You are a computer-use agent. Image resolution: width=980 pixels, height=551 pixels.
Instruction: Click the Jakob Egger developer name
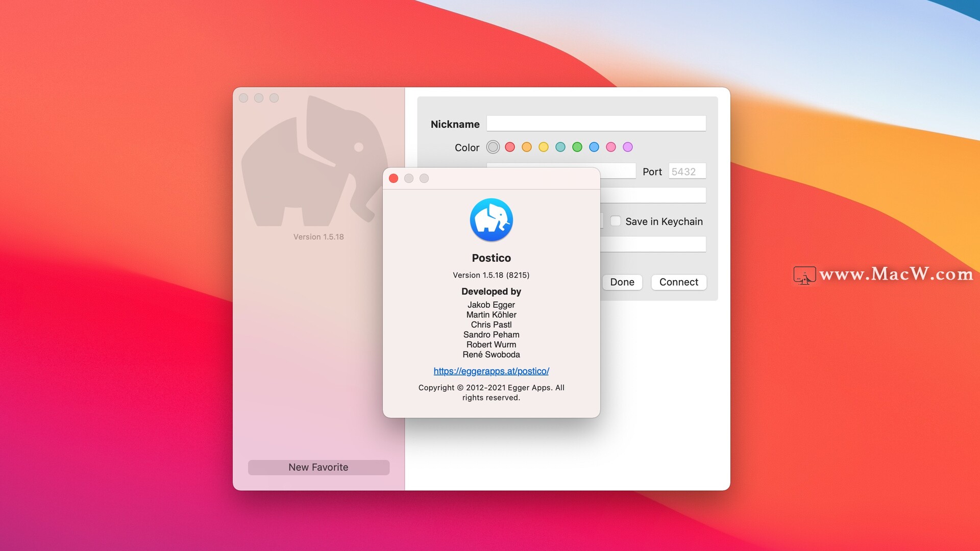coord(491,305)
